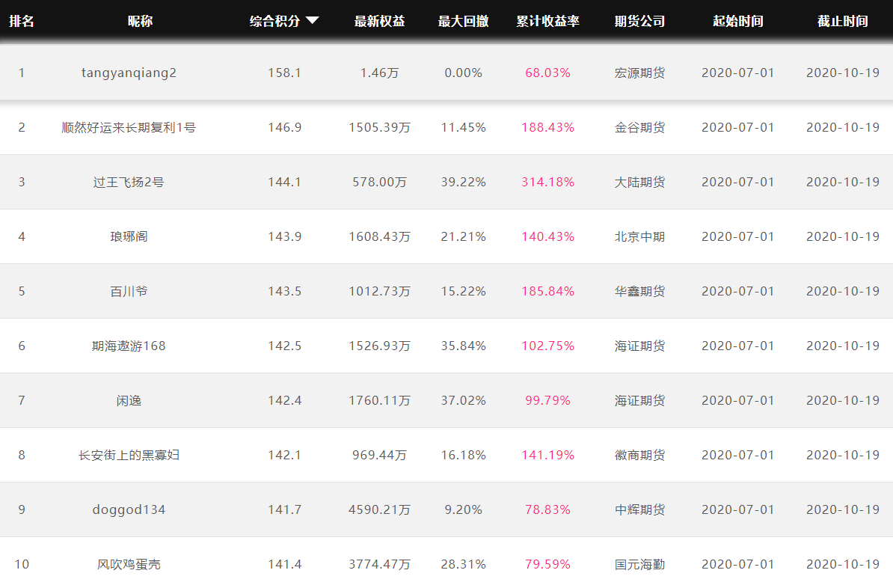Click drawdown value 9.20%

pos(463,510)
